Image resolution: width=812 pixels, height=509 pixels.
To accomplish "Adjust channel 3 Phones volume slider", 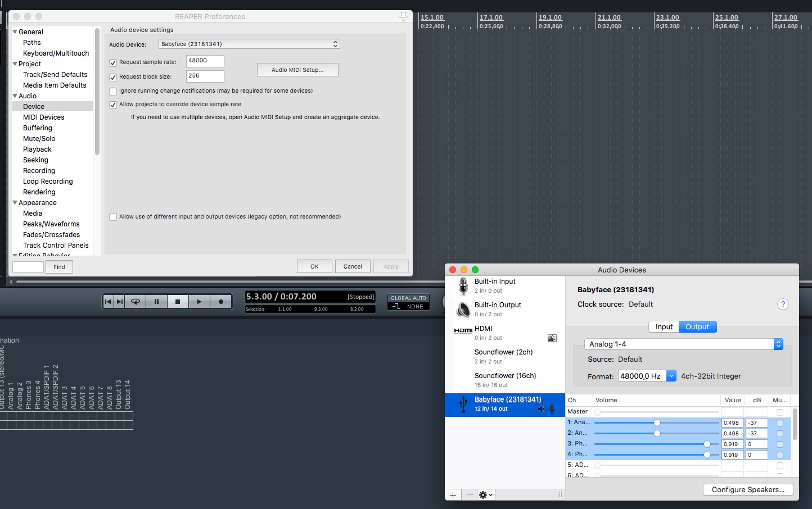I will pos(656,444).
